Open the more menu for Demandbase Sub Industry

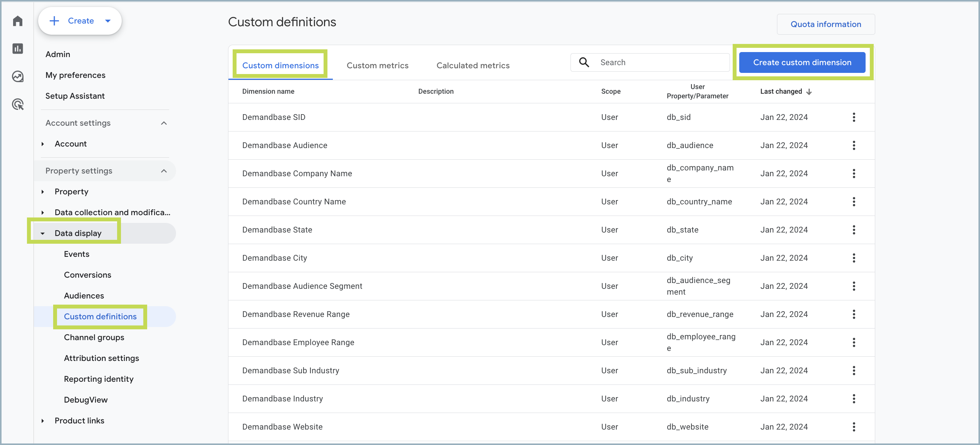tap(854, 371)
